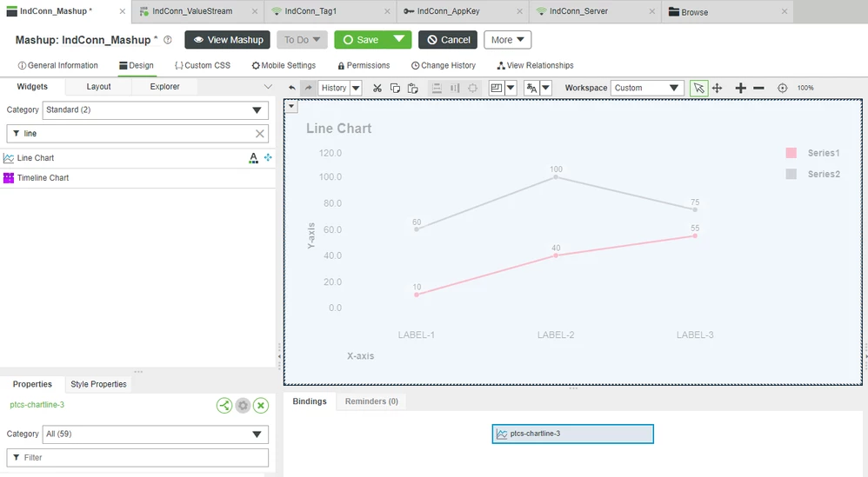
Task: Switch to the Explorer panel tab
Action: click(x=164, y=87)
